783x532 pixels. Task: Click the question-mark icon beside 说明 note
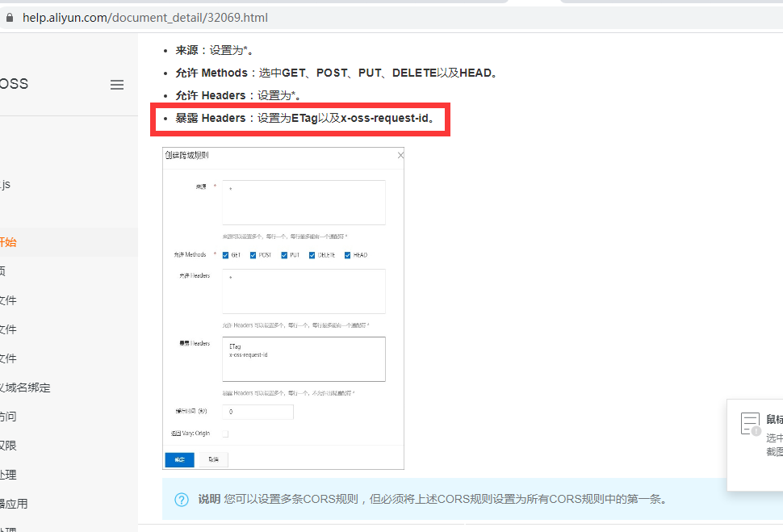coord(182,499)
